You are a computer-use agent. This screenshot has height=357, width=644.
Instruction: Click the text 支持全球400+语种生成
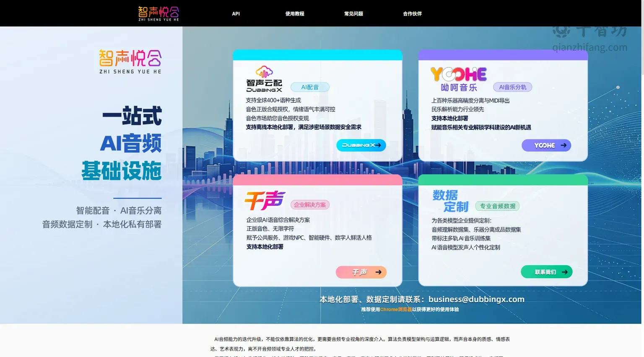[x=273, y=101]
